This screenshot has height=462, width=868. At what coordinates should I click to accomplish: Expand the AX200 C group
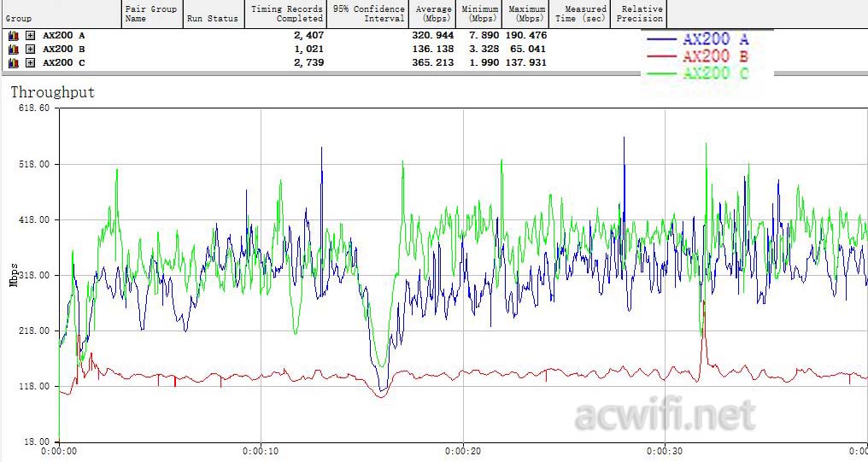point(31,62)
